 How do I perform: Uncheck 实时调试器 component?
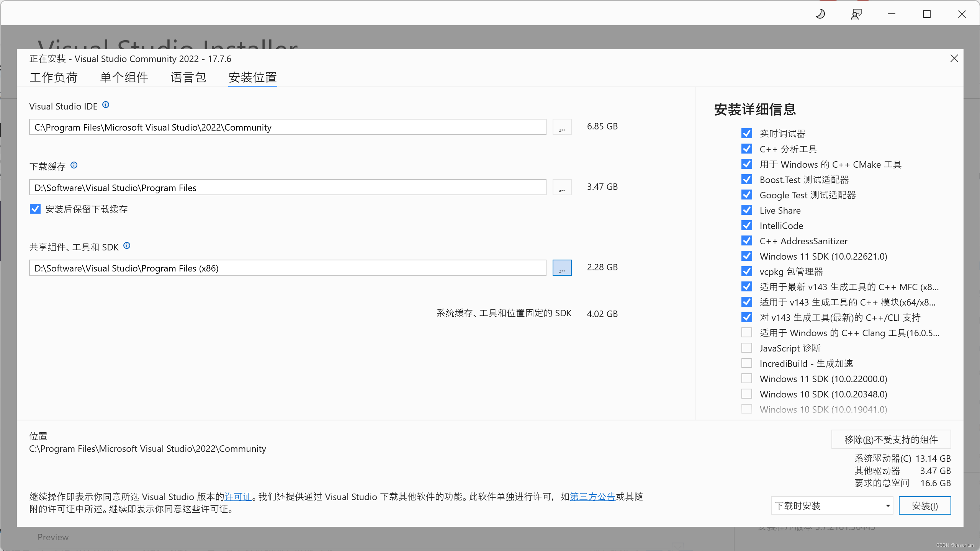point(746,133)
